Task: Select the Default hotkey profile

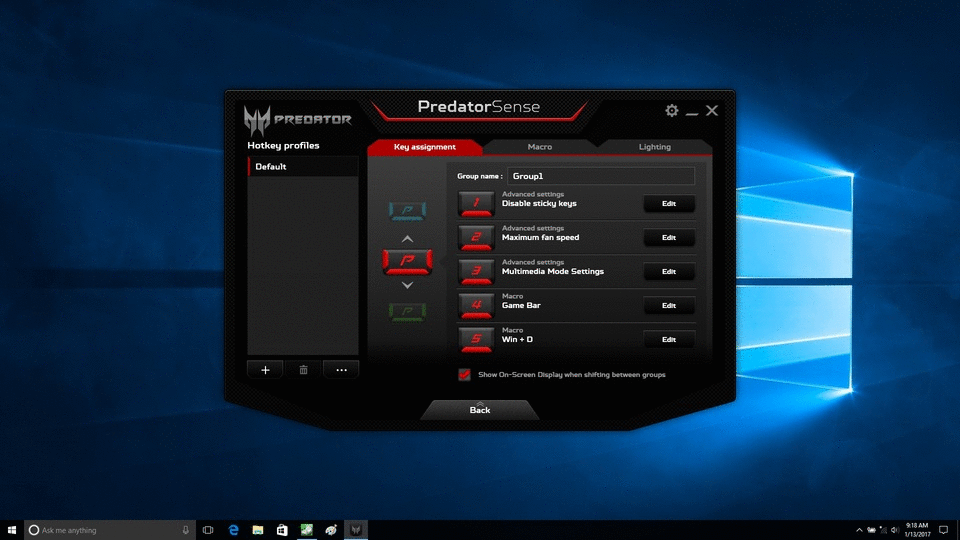Action: [303, 167]
